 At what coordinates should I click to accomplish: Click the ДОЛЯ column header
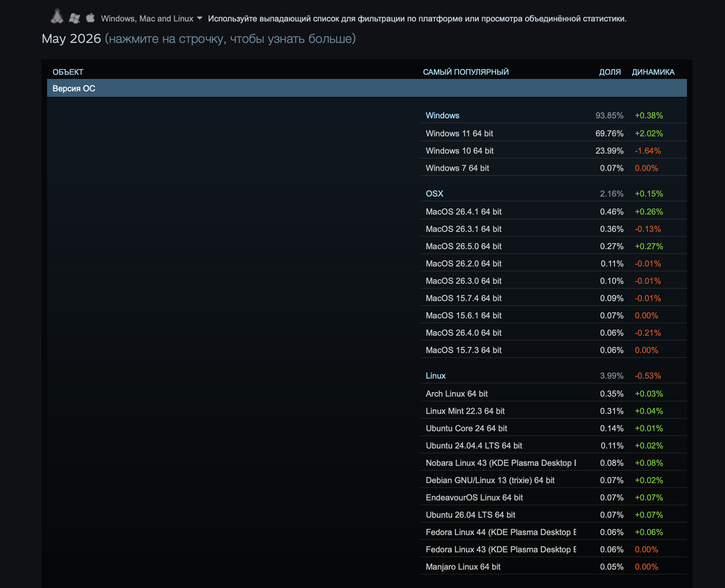(x=610, y=72)
